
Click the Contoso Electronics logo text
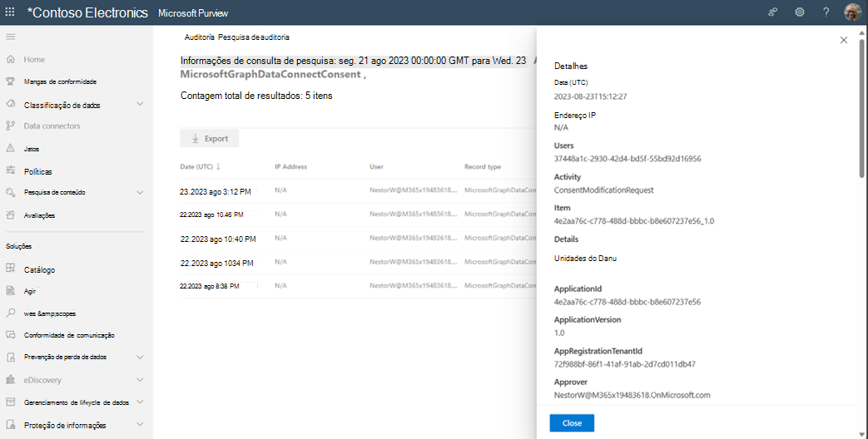tap(87, 12)
